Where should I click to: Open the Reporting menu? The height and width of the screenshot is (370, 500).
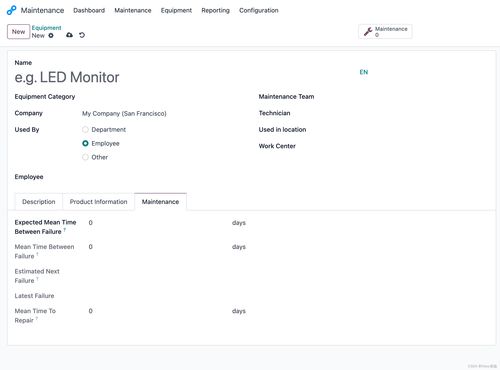215,10
